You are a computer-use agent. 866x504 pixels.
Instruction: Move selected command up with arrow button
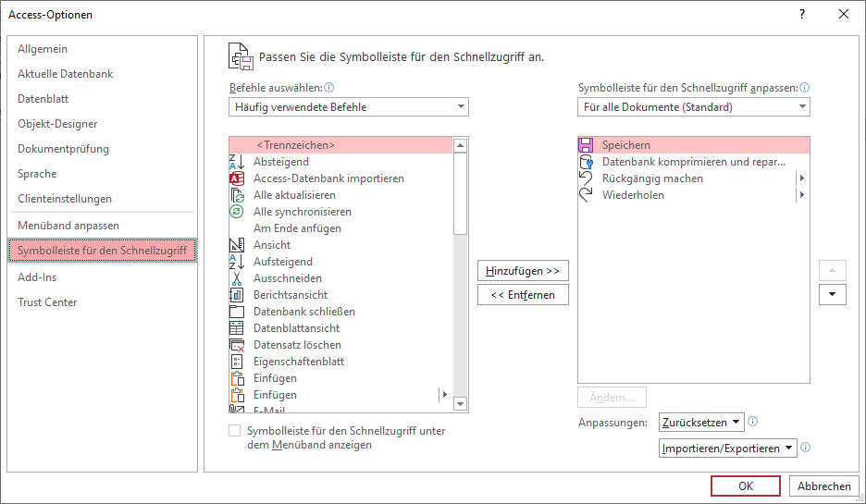833,270
